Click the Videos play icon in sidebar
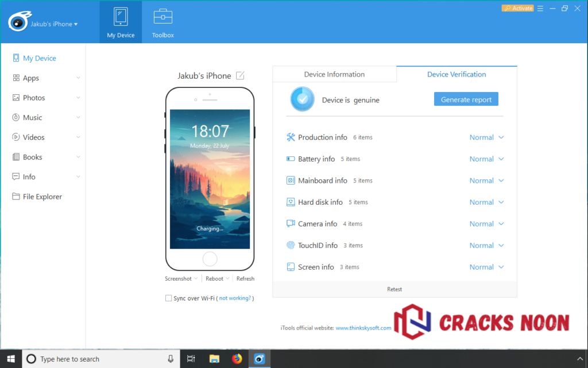The height and width of the screenshot is (368, 588). [16, 137]
